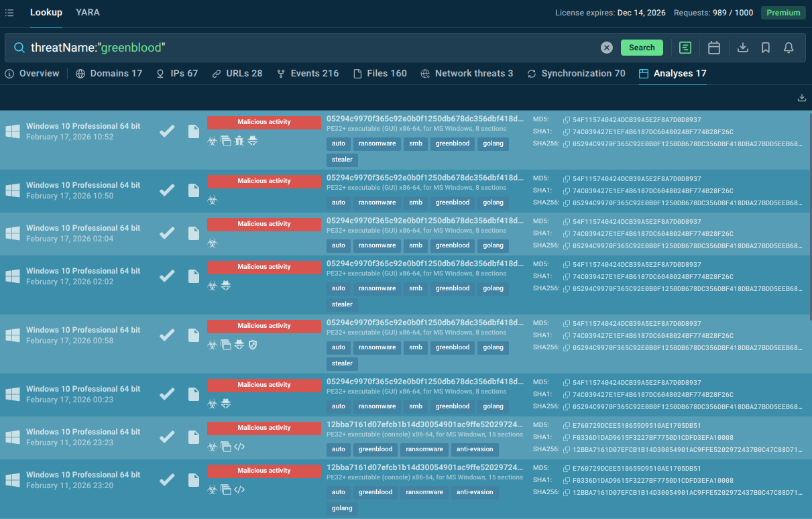Viewport: 812px width, 519px height.
Task: Click the code snippet icon on February 11 row
Action: click(x=240, y=446)
